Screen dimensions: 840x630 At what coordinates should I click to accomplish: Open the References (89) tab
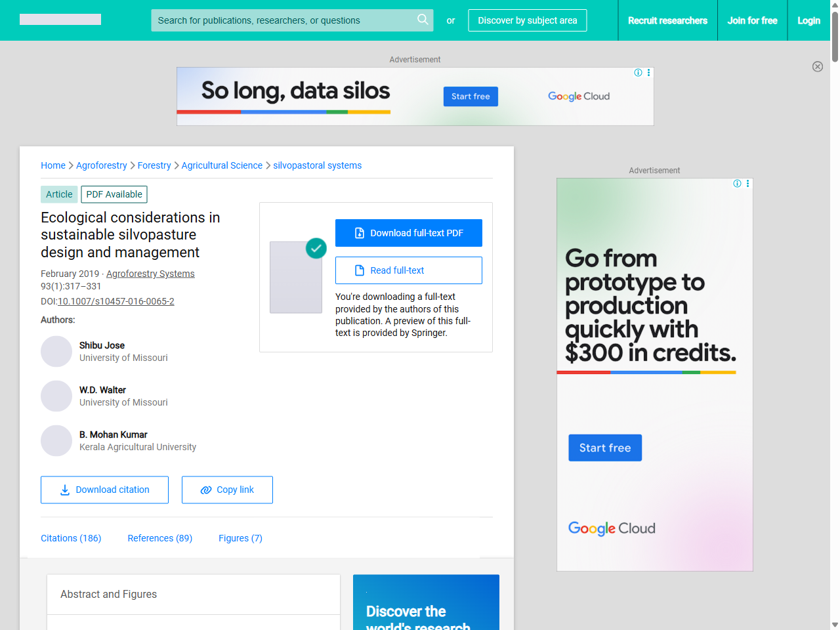point(159,538)
